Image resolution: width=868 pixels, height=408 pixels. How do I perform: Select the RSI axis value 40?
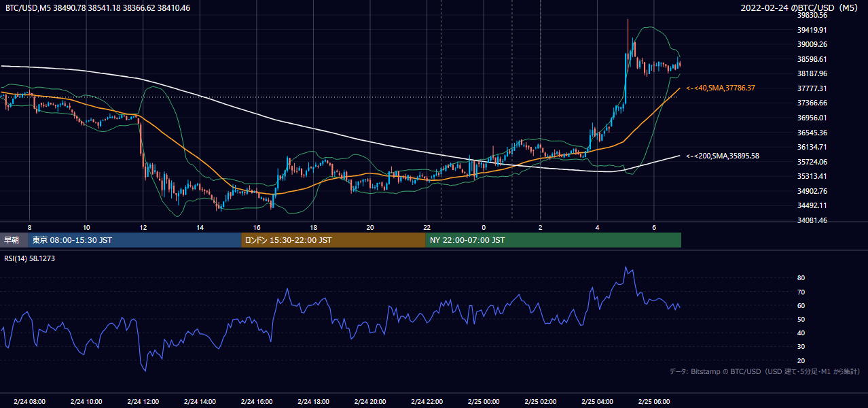tap(801, 333)
